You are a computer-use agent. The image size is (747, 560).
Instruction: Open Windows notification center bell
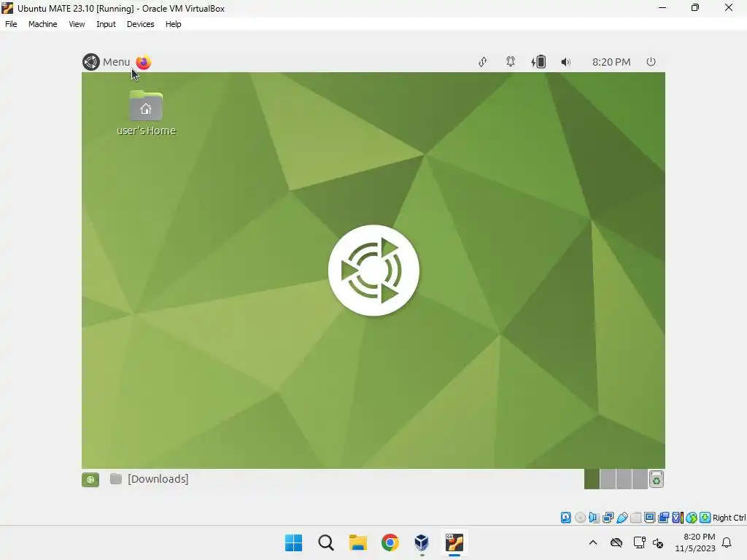(x=727, y=542)
